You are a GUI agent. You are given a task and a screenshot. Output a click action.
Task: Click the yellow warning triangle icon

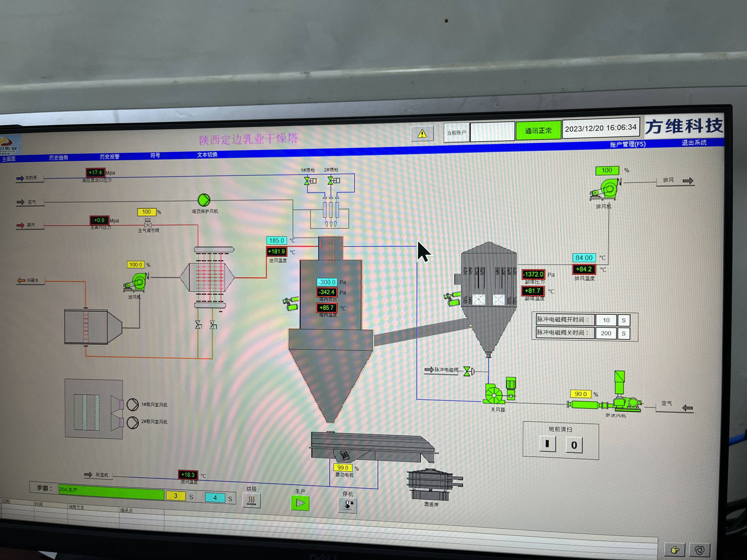422,134
